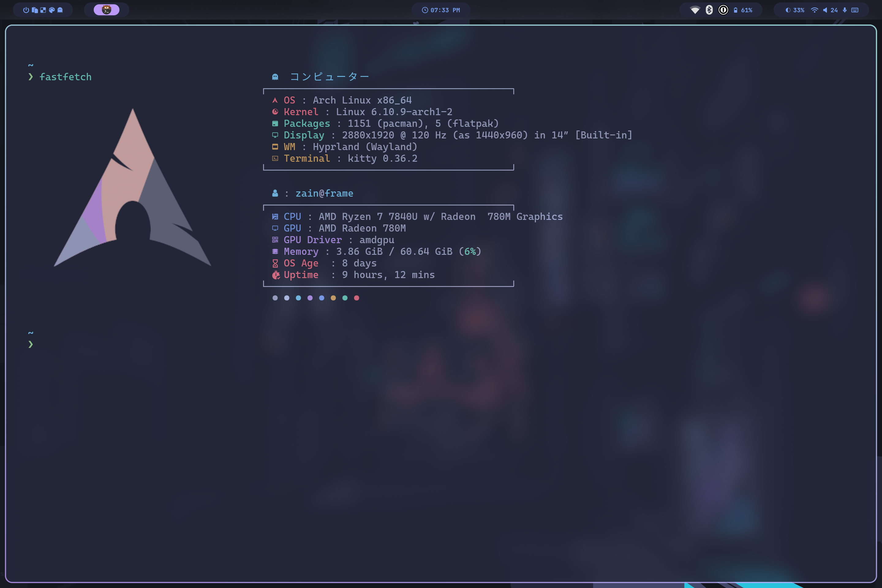Select the kitty terminal workspace pill
The width and height of the screenshot is (882, 588).
107,10
